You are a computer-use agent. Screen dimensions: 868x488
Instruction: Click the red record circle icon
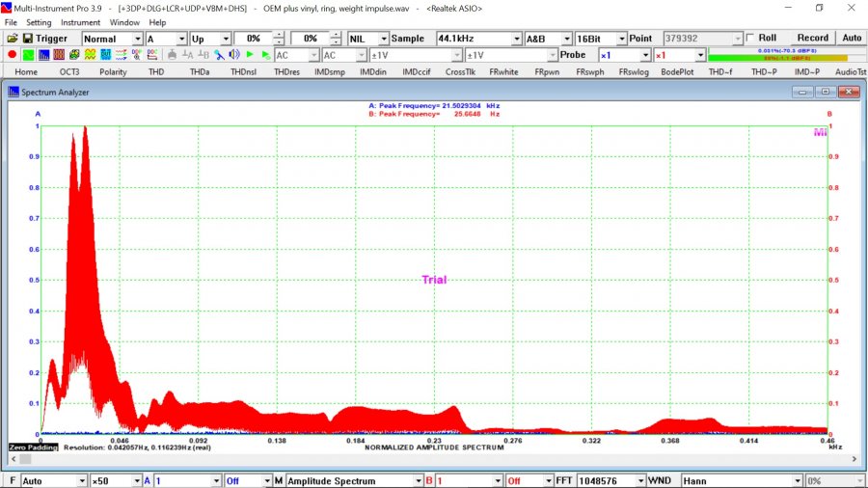(x=12, y=55)
